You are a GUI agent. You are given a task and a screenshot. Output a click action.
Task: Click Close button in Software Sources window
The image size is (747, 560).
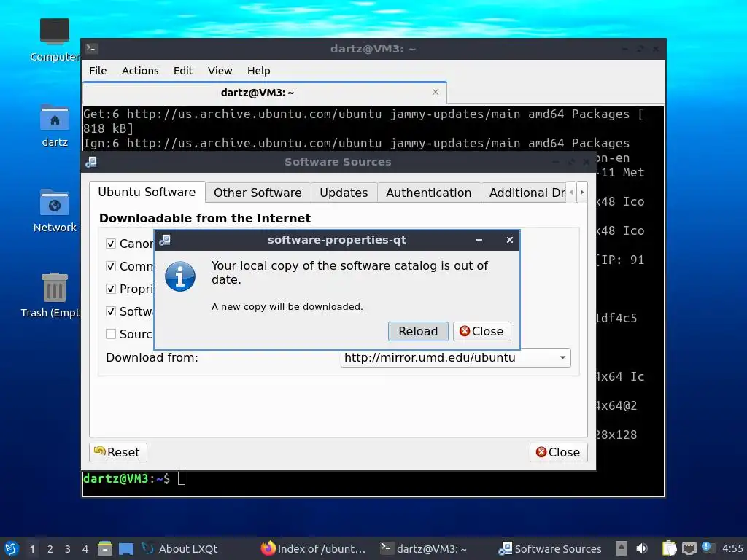pos(558,452)
